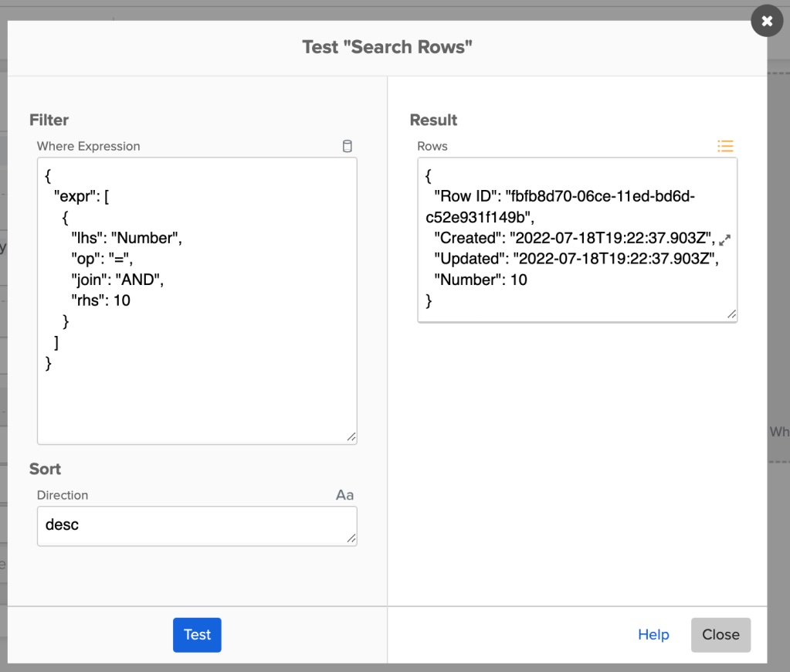The image size is (790, 672).
Task: Click the resize handle of the Direction field
Action: point(352,539)
